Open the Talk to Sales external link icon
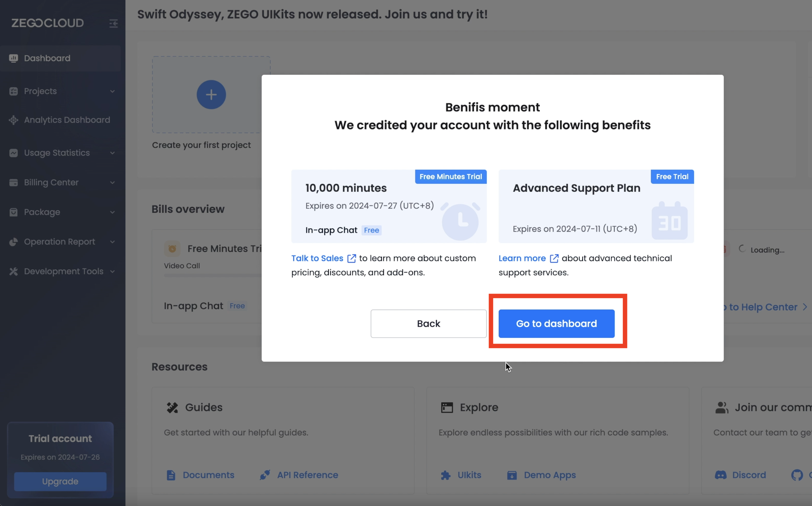This screenshot has height=506, width=812. coord(352,258)
